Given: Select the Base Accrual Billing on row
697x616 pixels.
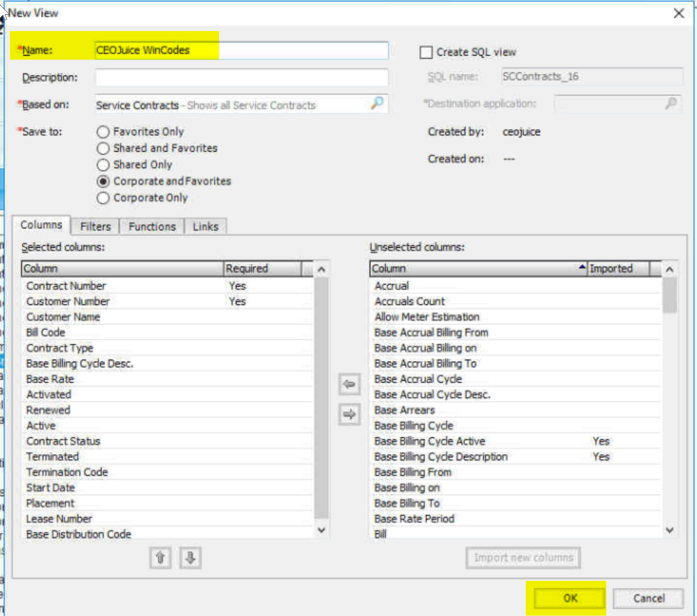Looking at the screenshot, I should 515,348.
